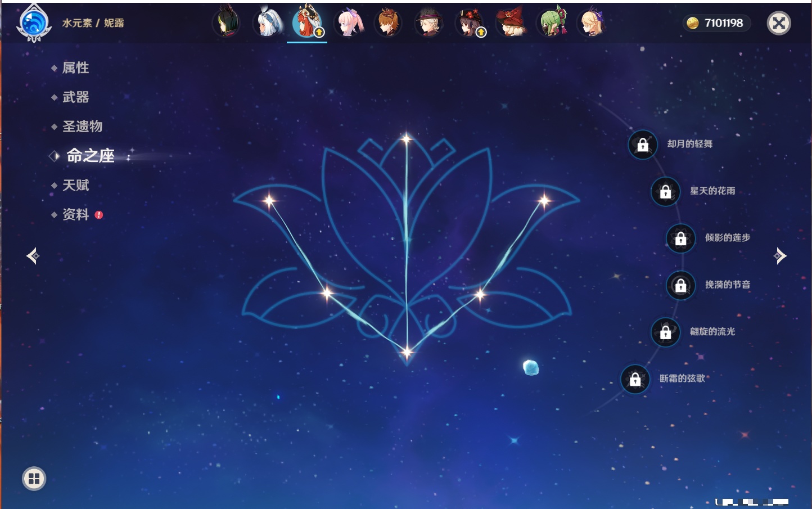
Task: Select the 命之座 constellation menu
Action: (90, 156)
